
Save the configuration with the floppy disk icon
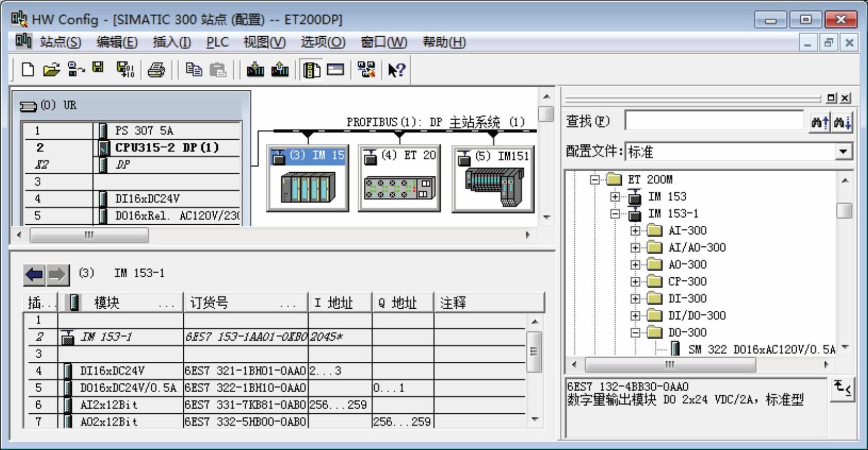[x=98, y=67]
